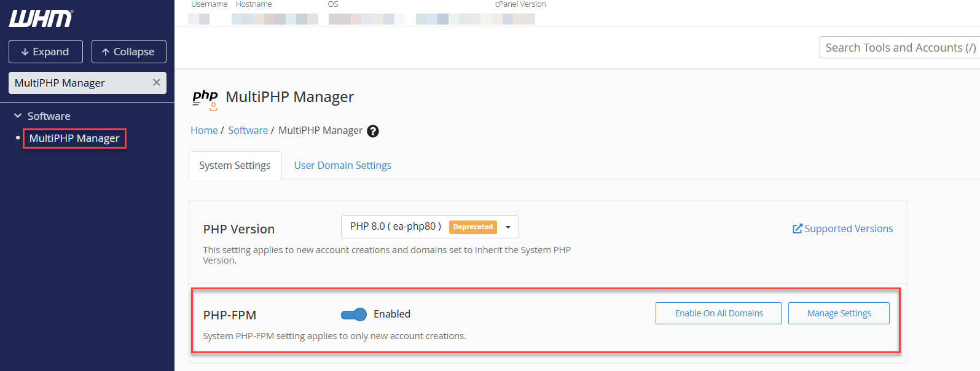Toggle the PHP-FPM Enabled switch
The height and width of the screenshot is (371, 980).
tap(354, 314)
